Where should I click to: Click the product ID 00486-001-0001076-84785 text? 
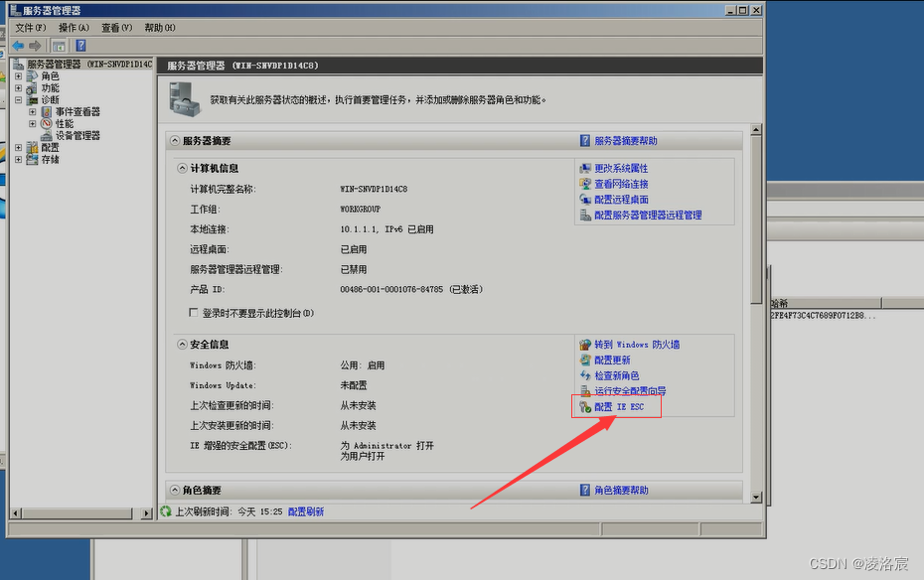coord(391,289)
